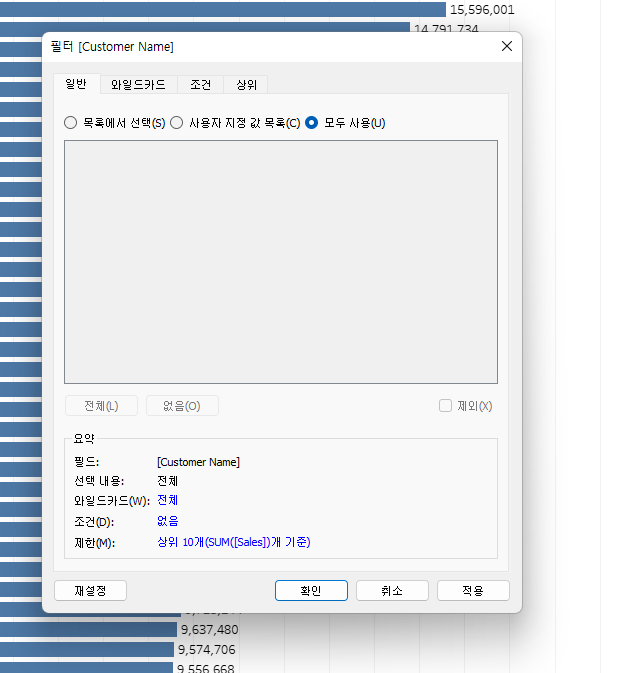This screenshot has width=626, height=673.
Task: Close the Customer Name filter dialog
Action: [507, 46]
